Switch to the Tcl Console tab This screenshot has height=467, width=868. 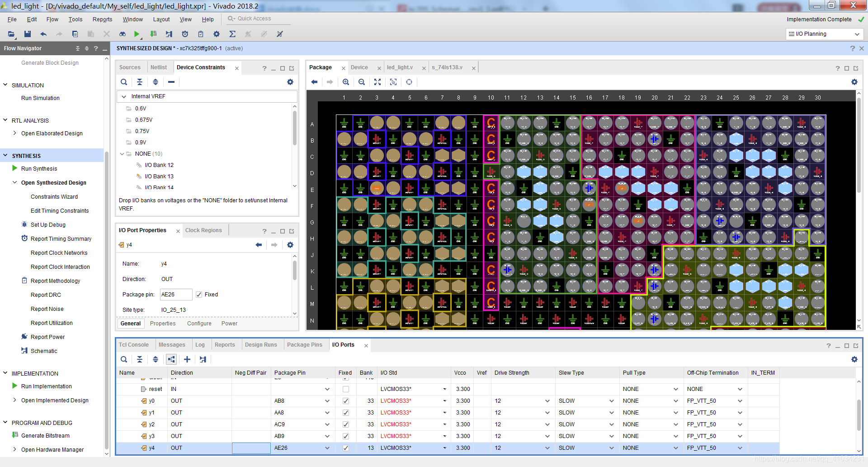(x=134, y=345)
